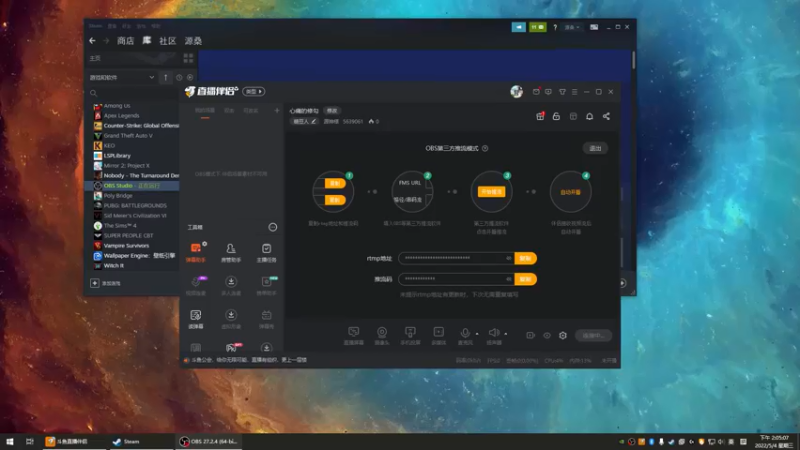Open the gift box icon with the red badge

pyautogui.click(x=540, y=116)
